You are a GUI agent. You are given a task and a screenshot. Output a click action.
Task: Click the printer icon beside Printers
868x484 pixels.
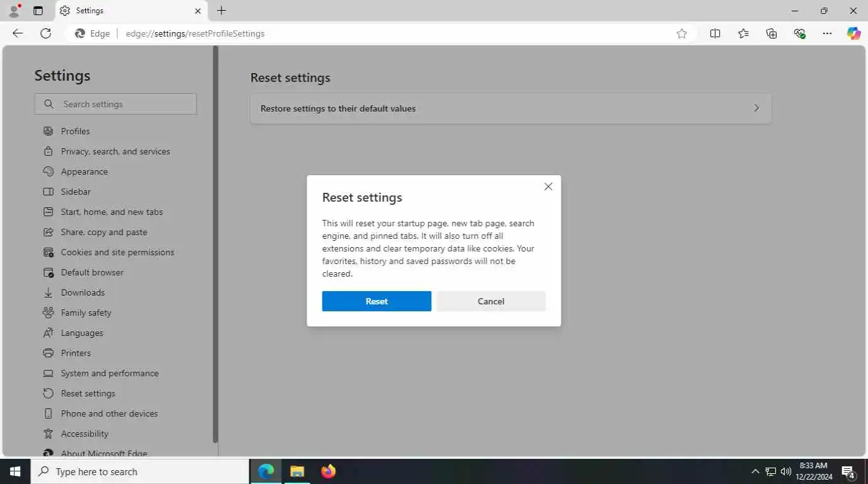(x=48, y=353)
